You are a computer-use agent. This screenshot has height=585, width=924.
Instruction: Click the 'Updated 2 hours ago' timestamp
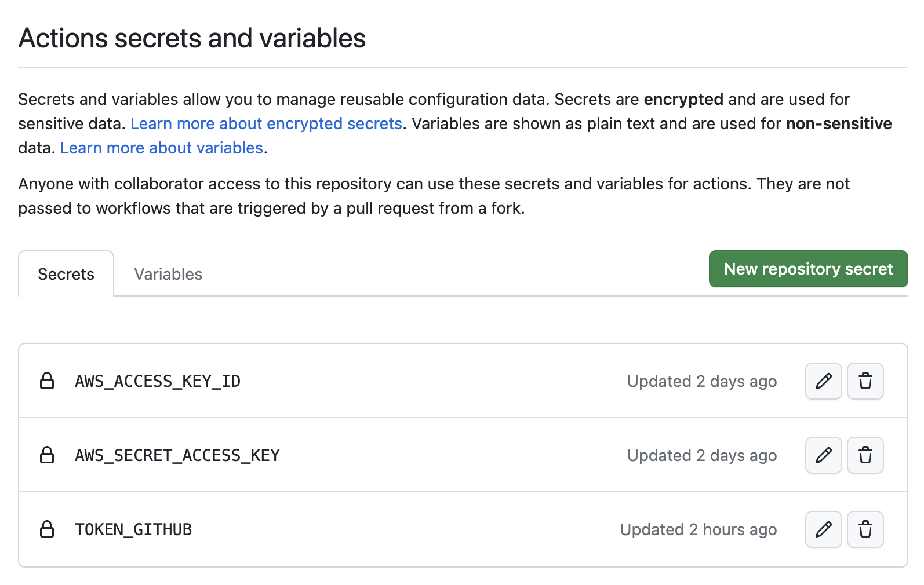[x=698, y=529]
